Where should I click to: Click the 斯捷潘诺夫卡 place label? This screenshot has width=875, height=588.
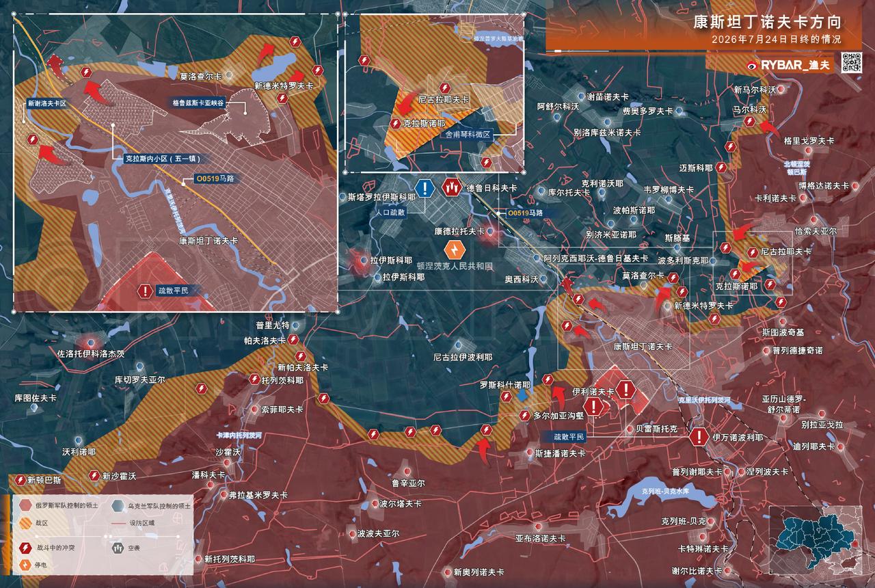[561, 453]
